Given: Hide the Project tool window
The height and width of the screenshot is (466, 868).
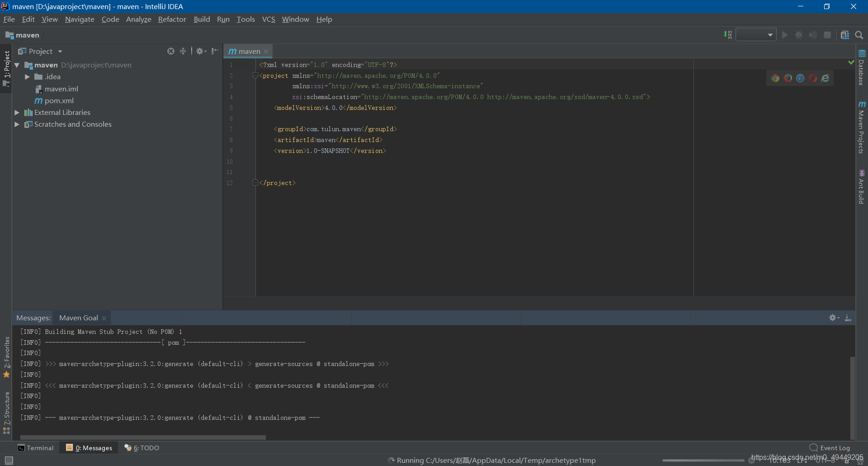Looking at the screenshot, I should pos(215,51).
